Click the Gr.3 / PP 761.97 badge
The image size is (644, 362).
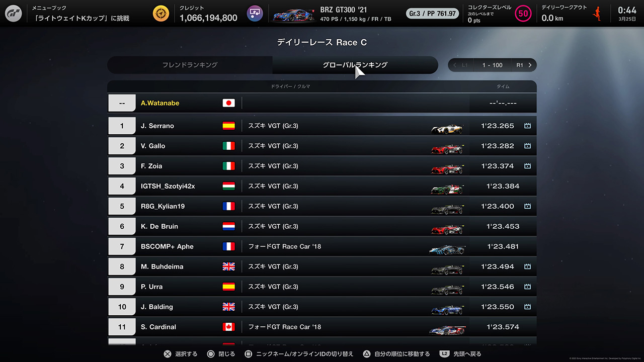pos(432,14)
